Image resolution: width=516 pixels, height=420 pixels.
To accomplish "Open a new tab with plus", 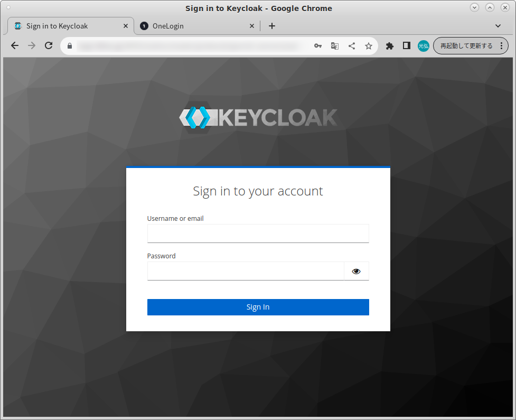I will click(272, 26).
